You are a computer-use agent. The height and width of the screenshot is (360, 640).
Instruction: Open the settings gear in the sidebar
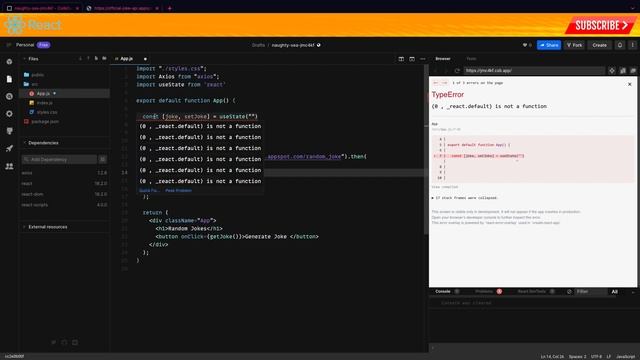[9, 114]
